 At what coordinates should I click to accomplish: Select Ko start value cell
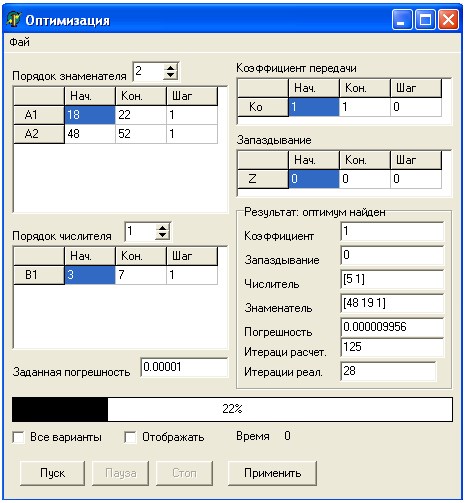click(314, 107)
